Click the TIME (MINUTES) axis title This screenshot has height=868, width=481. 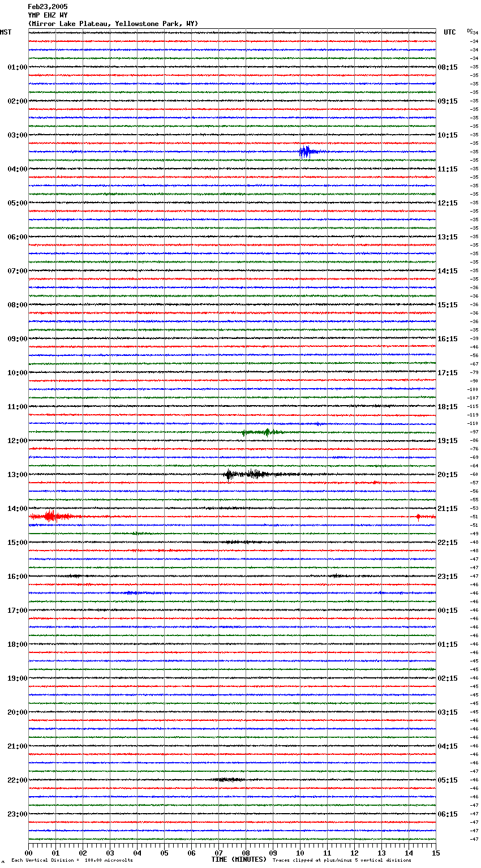(239, 860)
